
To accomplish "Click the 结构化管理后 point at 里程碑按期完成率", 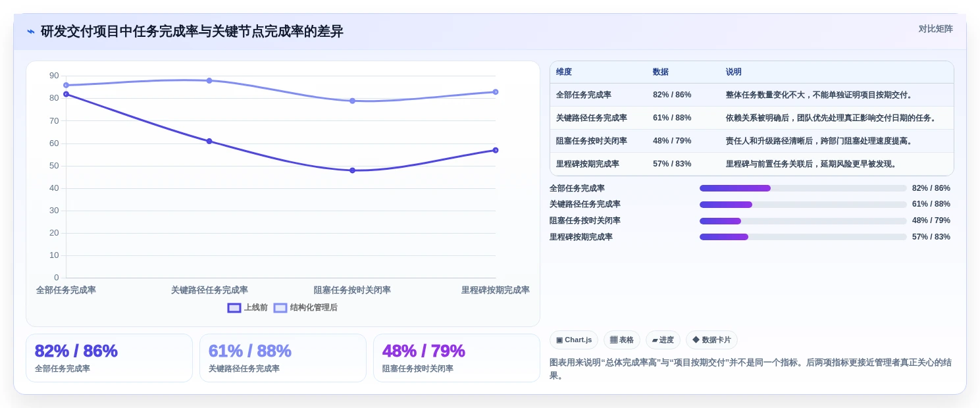I will tap(496, 91).
